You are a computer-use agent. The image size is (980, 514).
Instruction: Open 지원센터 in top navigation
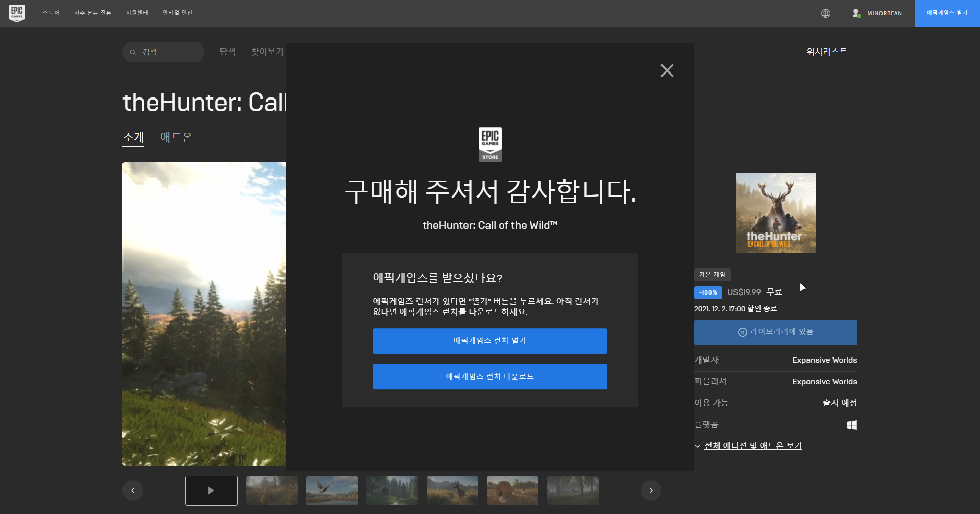pyautogui.click(x=137, y=13)
